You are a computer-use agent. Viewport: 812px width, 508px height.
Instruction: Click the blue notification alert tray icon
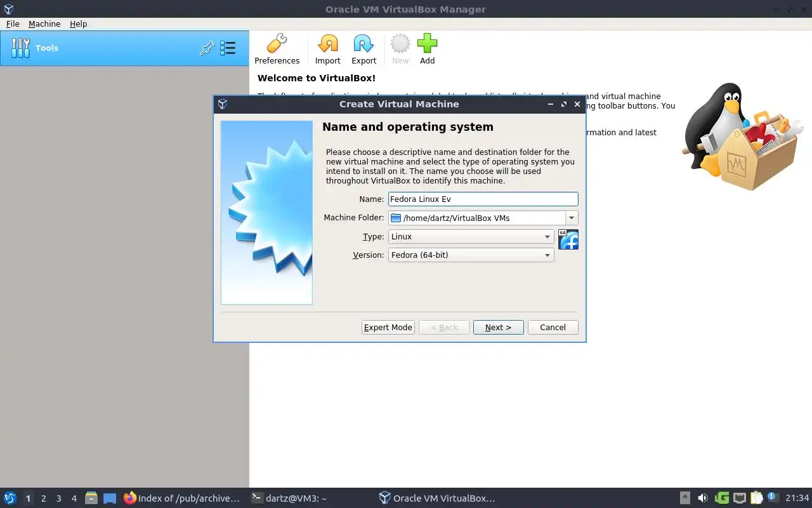point(772,497)
